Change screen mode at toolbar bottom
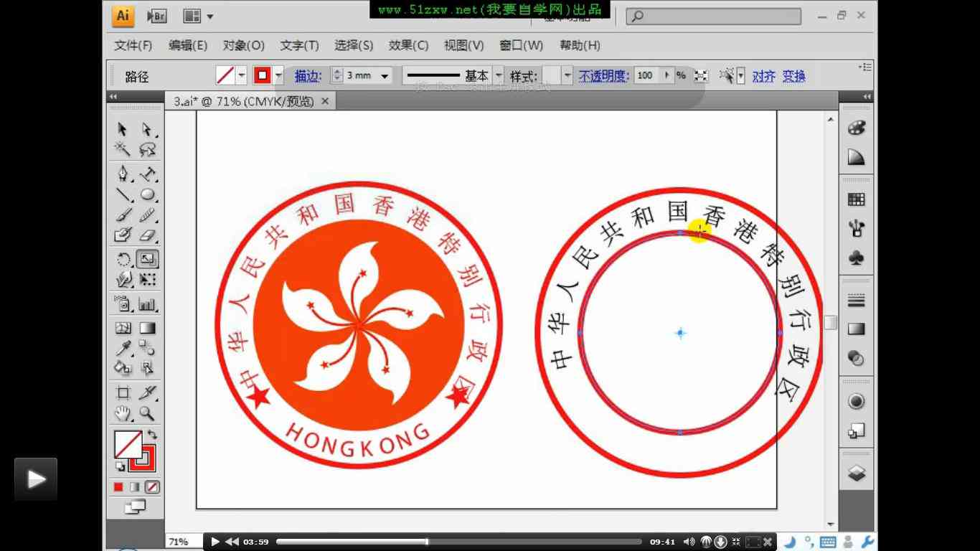This screenshot has width=980, height=551. (135, 507)
